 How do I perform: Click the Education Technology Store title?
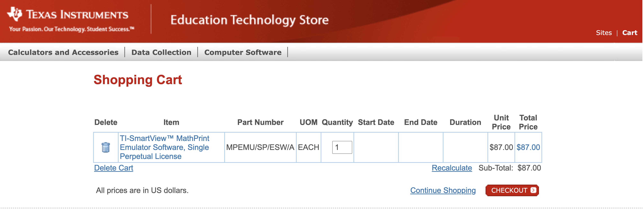pyautogui.click(x=250, y=20)
